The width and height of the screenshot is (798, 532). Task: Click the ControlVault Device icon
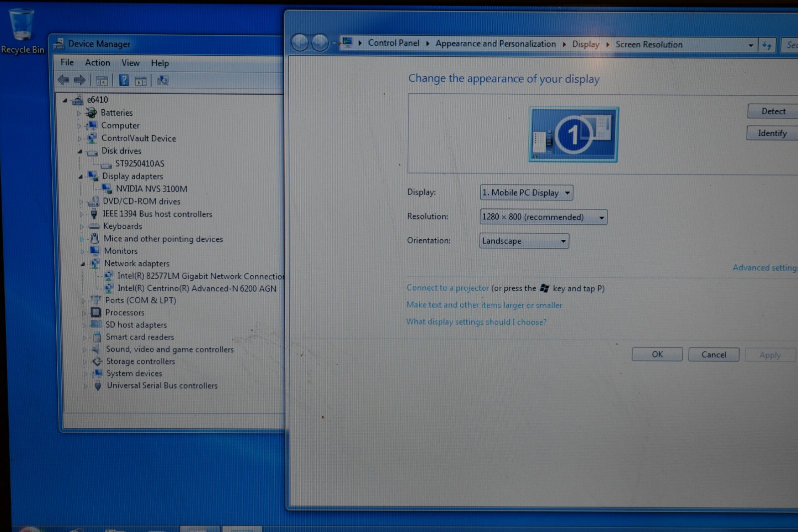point(92,138)
